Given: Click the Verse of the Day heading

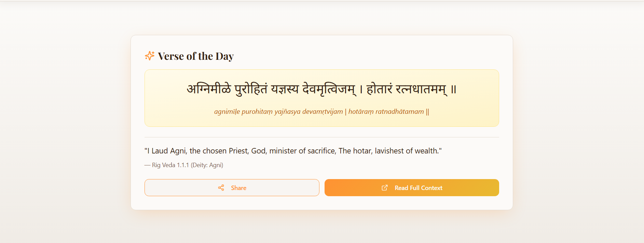Looking at the screenshot, I should (x=195, y=56).
